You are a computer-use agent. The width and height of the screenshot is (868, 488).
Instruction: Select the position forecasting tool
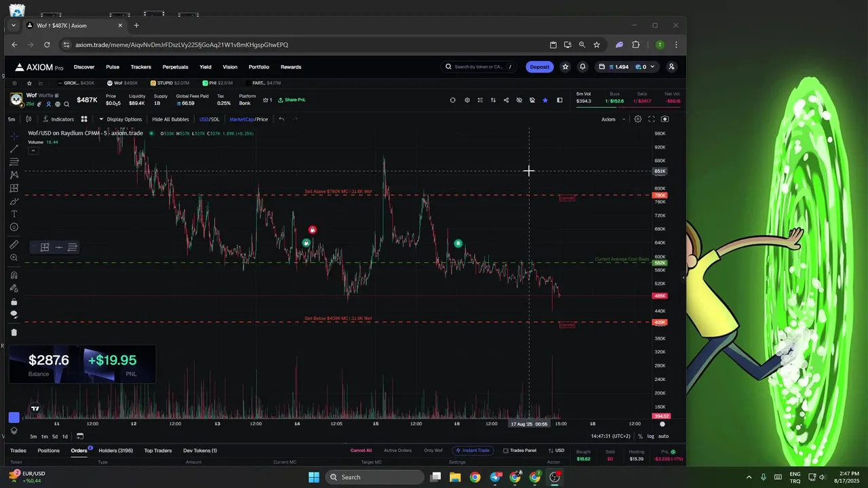click(14, 188)
